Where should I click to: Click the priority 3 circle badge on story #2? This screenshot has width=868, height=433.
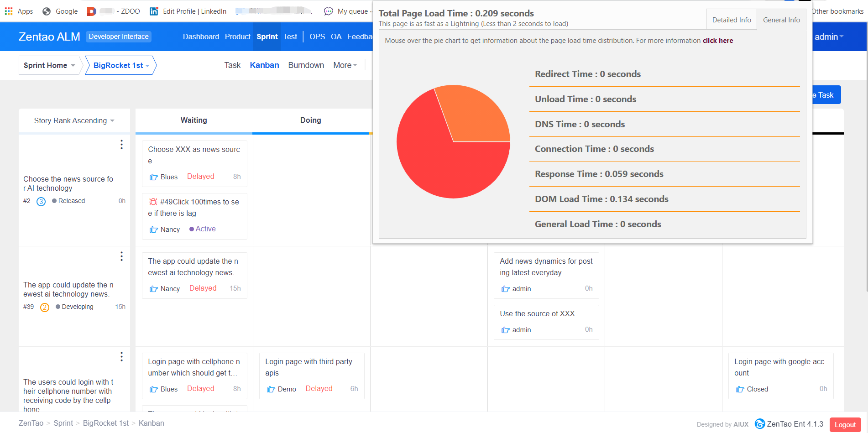(41, 201)
